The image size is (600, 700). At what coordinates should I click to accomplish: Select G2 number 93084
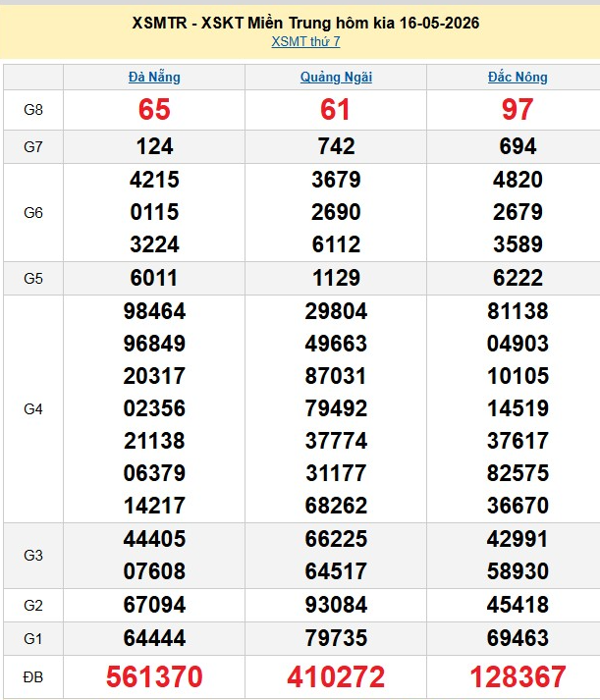click(x=336, y=605)
